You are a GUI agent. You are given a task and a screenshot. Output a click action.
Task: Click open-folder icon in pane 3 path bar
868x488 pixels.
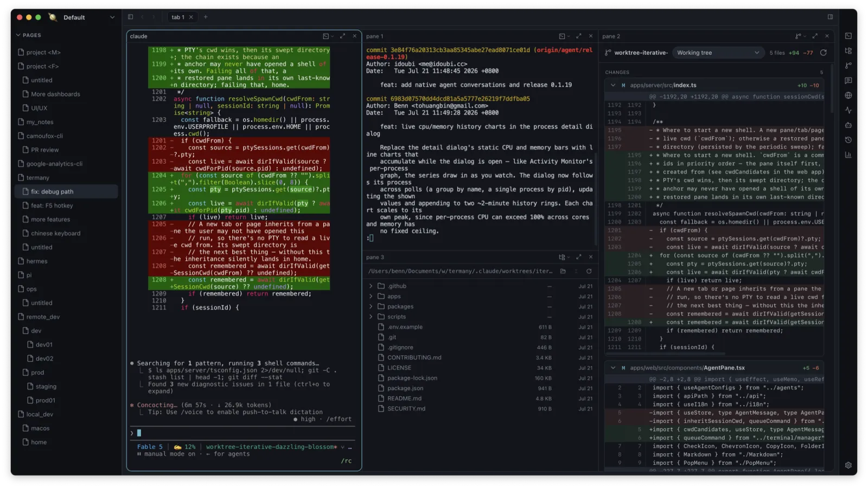pos(563,271)
